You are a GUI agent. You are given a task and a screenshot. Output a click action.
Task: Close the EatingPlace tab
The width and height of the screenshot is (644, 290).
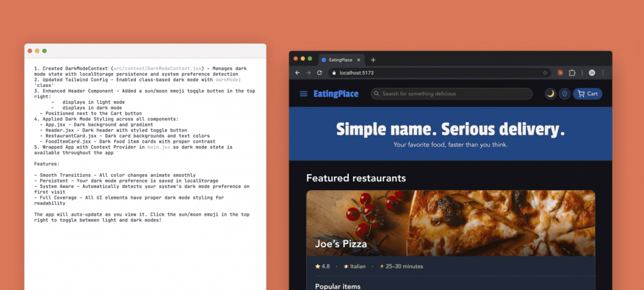pos(359,60)
